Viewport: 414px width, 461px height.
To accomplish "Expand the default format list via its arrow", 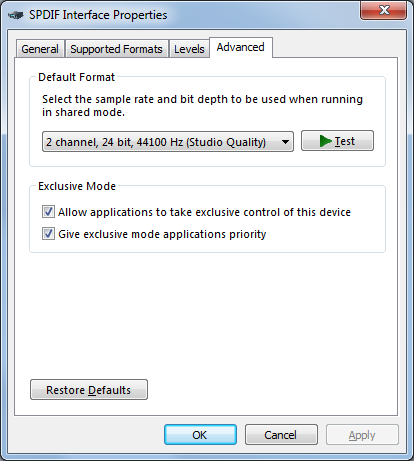I will pos(285,142).
